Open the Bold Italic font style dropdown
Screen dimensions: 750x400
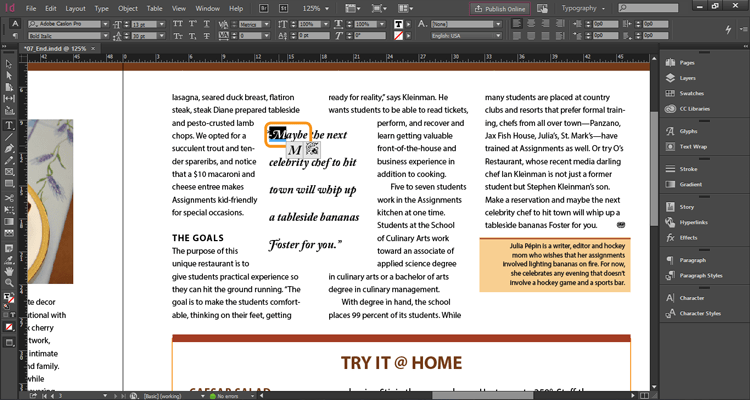click(105, 36)
